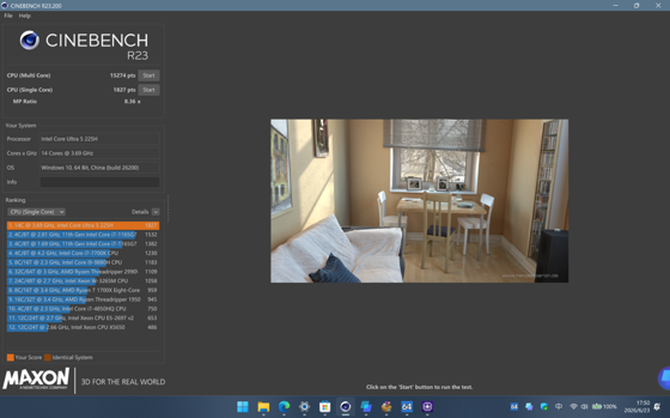Click the Processor field showing Intel Core Ultra 5 225H
The height and width of the screenshot is (418, 670).
point(100,139)
